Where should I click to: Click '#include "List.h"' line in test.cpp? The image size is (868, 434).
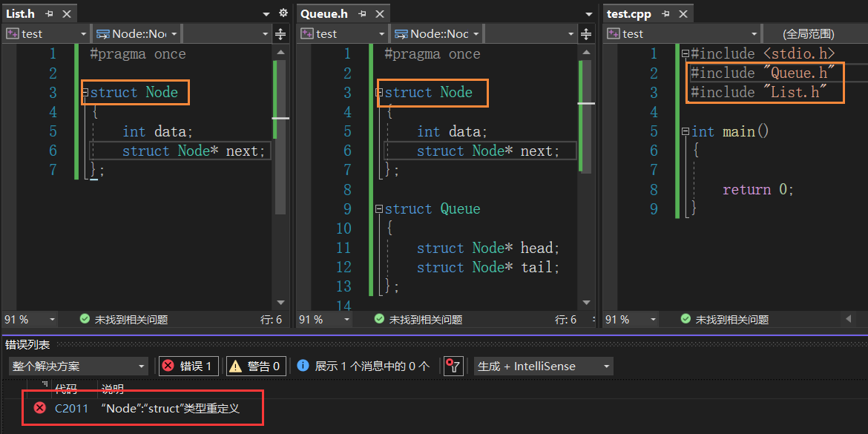click(759, 93)
